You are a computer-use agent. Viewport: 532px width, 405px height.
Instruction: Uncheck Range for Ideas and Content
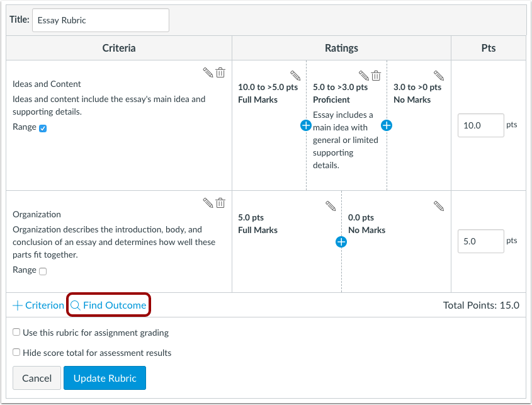tap(43, 128)
